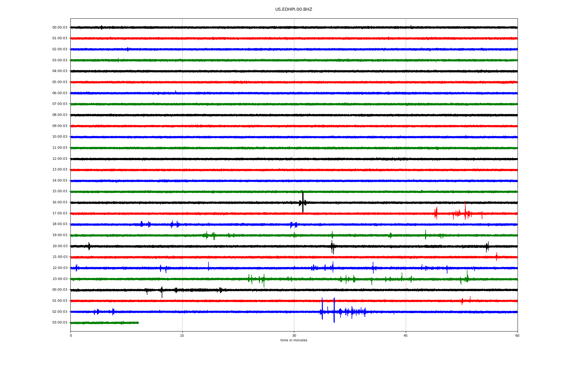Click the x-axis tick label 30
588x368 pixels.
pyautogui.click(x=294, y=335)
